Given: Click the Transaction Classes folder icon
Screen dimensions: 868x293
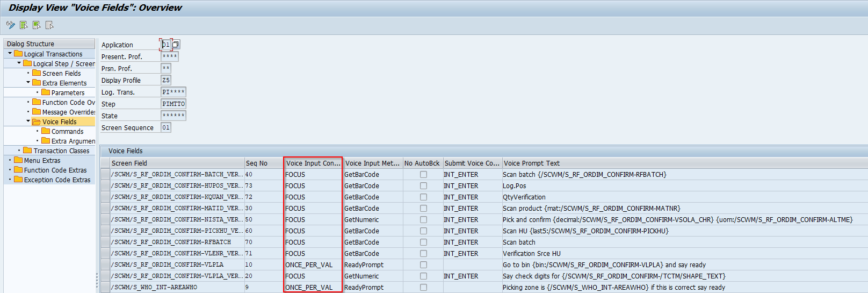Looking at the screenshot, I should click(x=28, y=151).
